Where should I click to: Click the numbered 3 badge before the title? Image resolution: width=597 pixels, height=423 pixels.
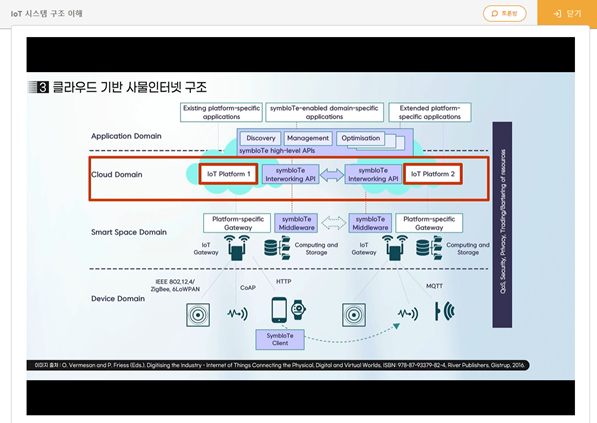[43, 87]
